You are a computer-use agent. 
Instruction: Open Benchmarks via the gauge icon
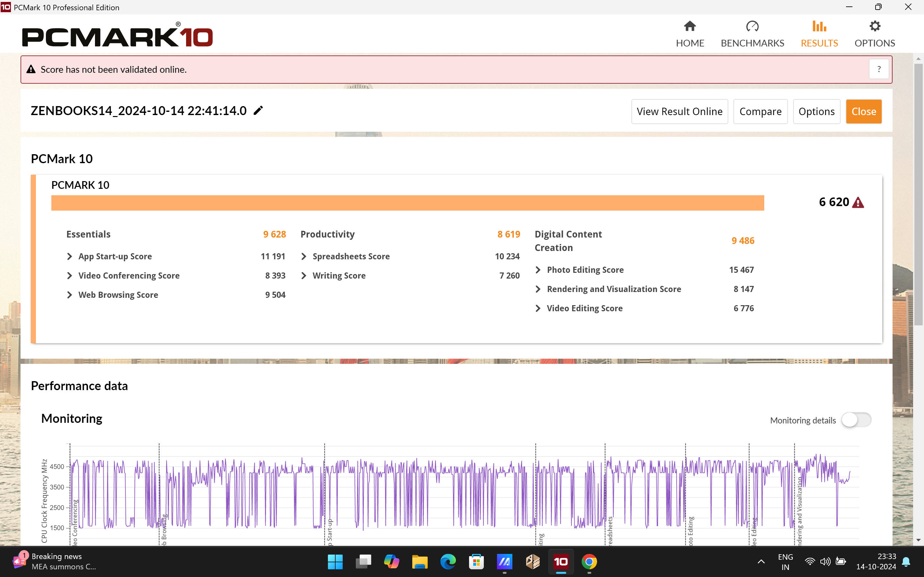pos(752,26)
